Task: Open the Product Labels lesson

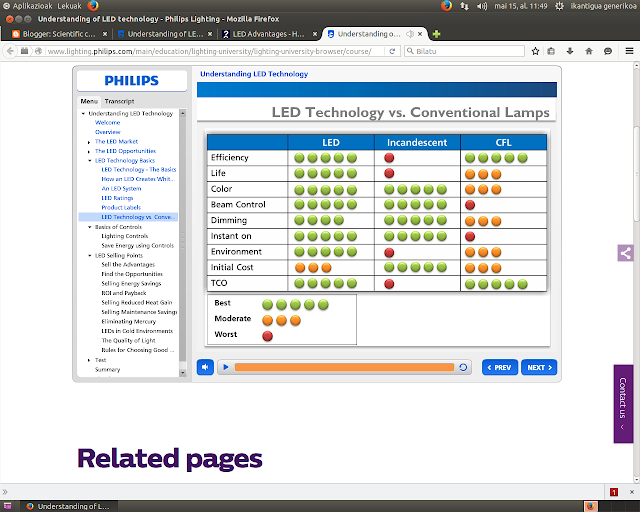Action: click(121, 207)
